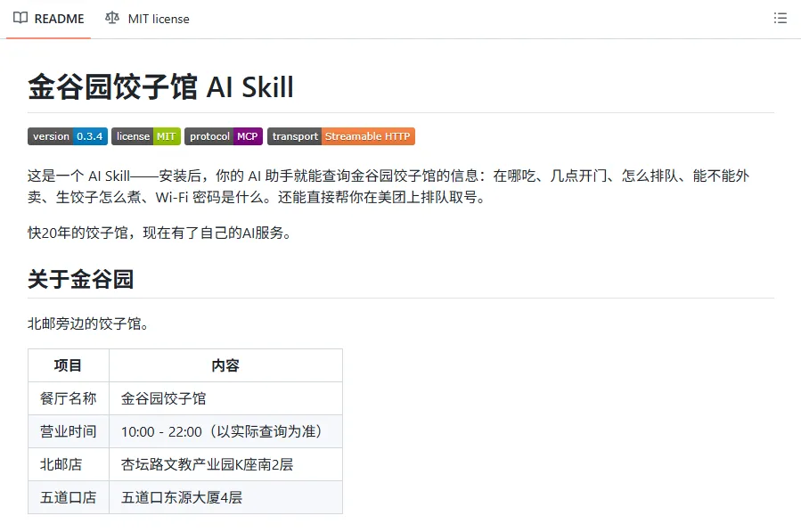Click the README book icon
Screen dimensions: 801x532
click(20, 19)
